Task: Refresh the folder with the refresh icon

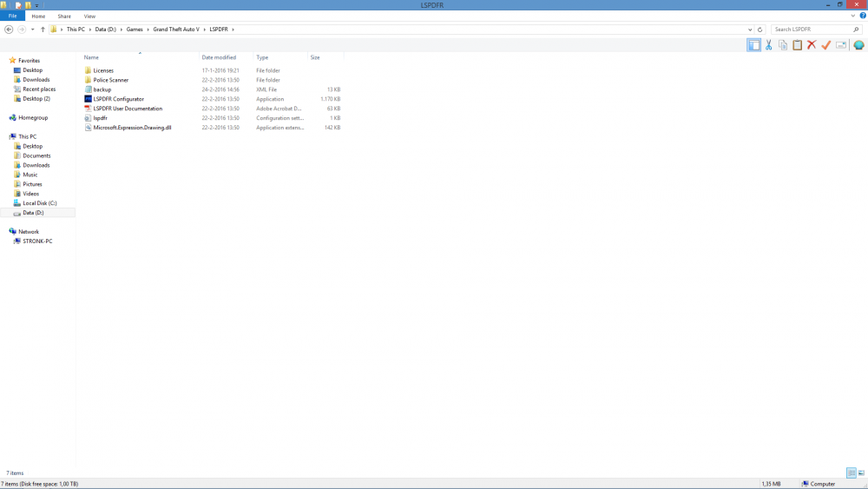Action: (760, 30)
